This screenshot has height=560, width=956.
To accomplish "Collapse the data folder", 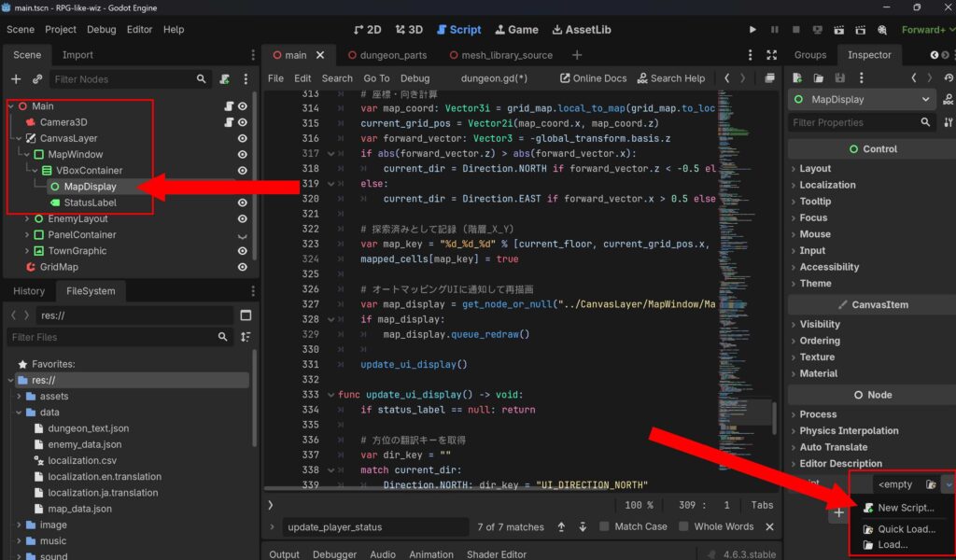I will [x=19, y=412].
